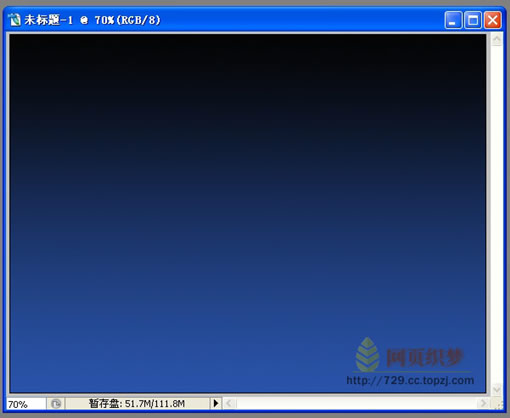
Task: Click the green leaf watermark logo
Action: point(367,355)
